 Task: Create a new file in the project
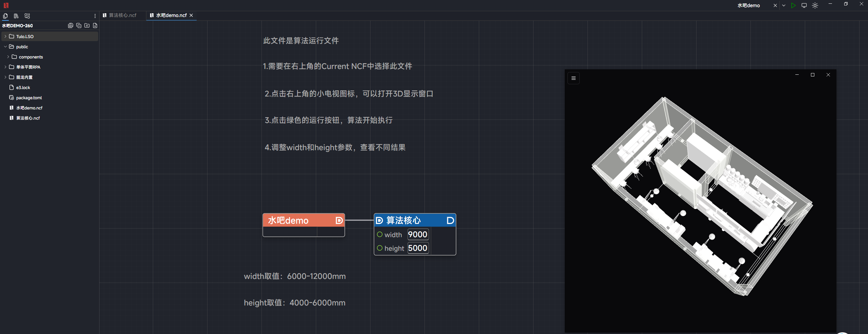(x=95, y=25)
